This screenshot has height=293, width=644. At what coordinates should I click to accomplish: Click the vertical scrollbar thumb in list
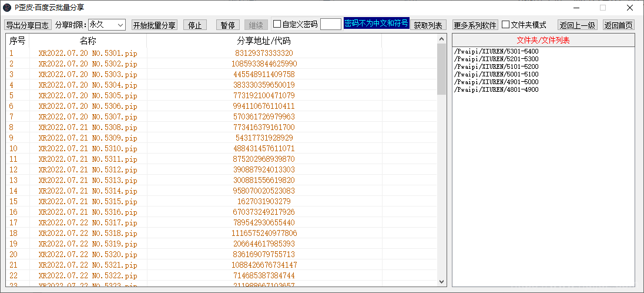click(x=441, y=69)
